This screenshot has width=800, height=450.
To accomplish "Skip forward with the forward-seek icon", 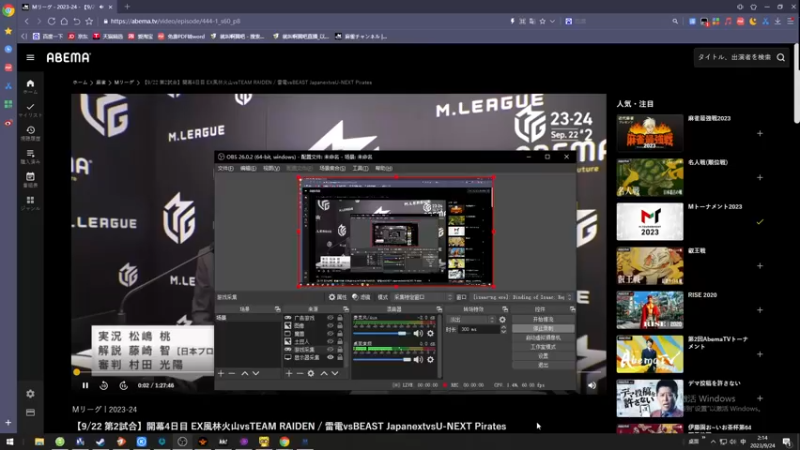I will pos(123,386).
